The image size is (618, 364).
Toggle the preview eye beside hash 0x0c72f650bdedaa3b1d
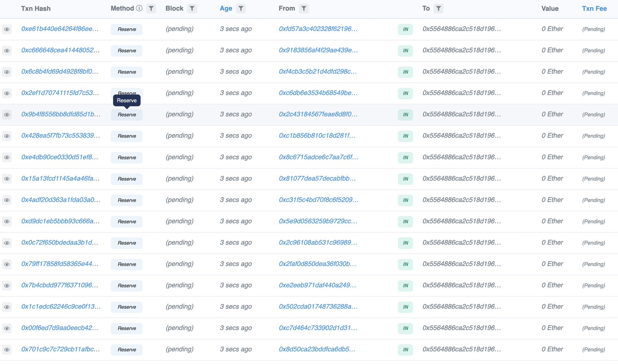tap(7, 243)
